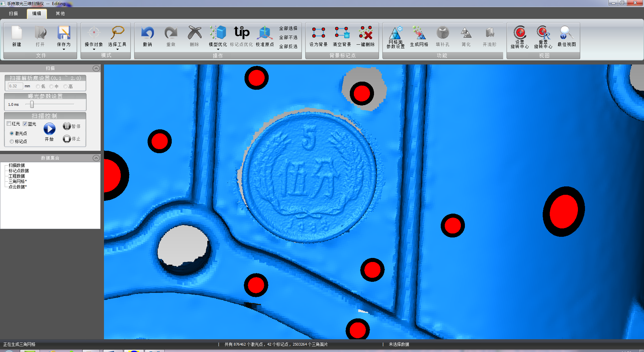Click the 全部选择 select all button
This screenshot has height=352, width=644.
pyautogui.click(x=288, y=28)
